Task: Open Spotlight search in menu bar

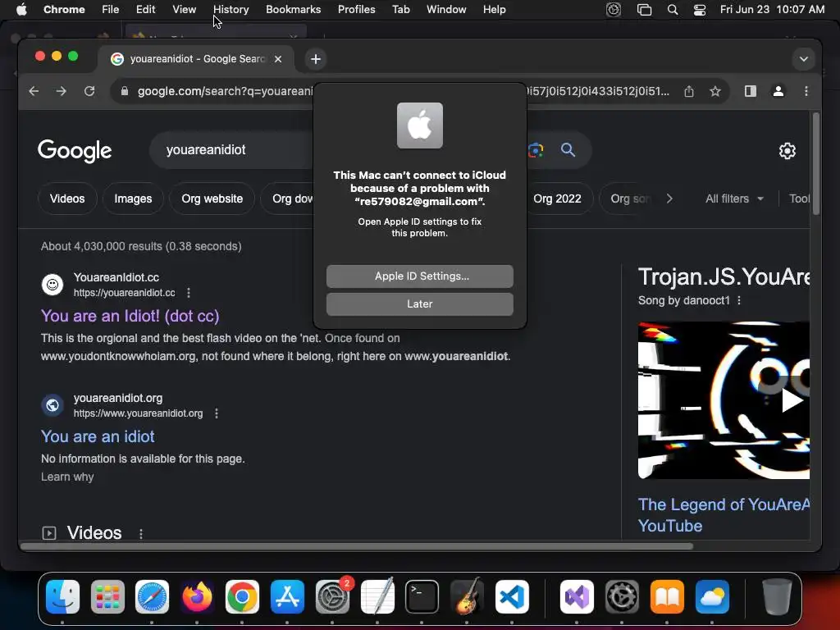Action: (673, 10)
